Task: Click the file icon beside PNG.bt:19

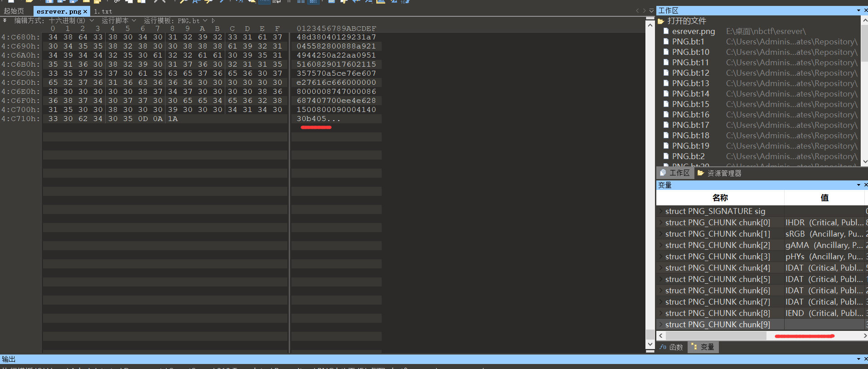Action: [x=666, y=146]
